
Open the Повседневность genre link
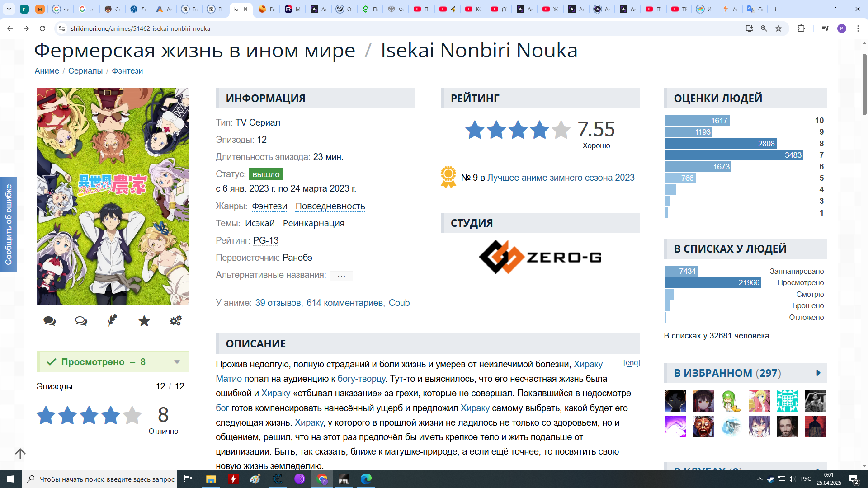330,206
